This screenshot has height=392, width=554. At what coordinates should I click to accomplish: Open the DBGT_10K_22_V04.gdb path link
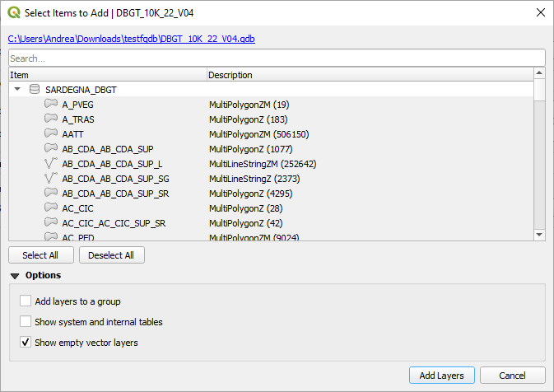point(132,39)
